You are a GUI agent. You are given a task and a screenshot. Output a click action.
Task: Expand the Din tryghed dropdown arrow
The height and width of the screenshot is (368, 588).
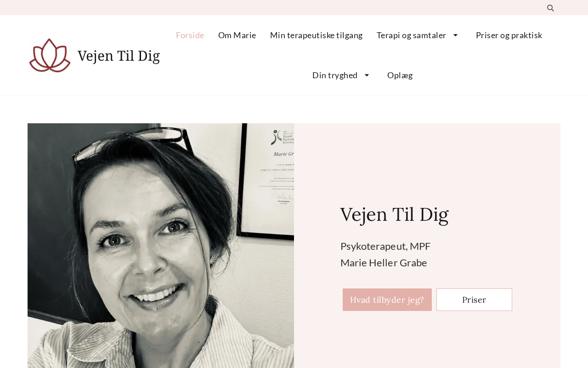(x=367, y=75)
